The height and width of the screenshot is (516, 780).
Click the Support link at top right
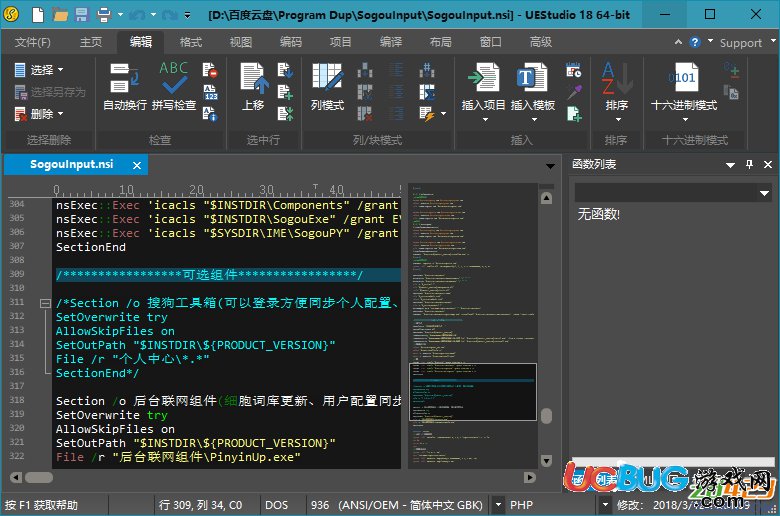[741, 43]
